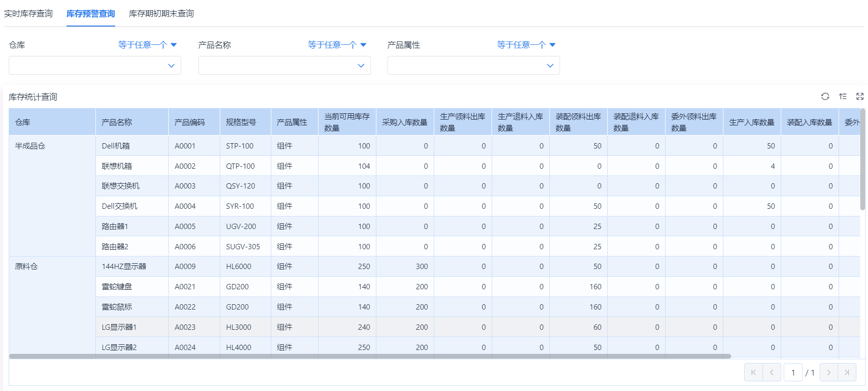Click the HL6000 specification cell
The image size is (868, 391).
tap(245, 266)
